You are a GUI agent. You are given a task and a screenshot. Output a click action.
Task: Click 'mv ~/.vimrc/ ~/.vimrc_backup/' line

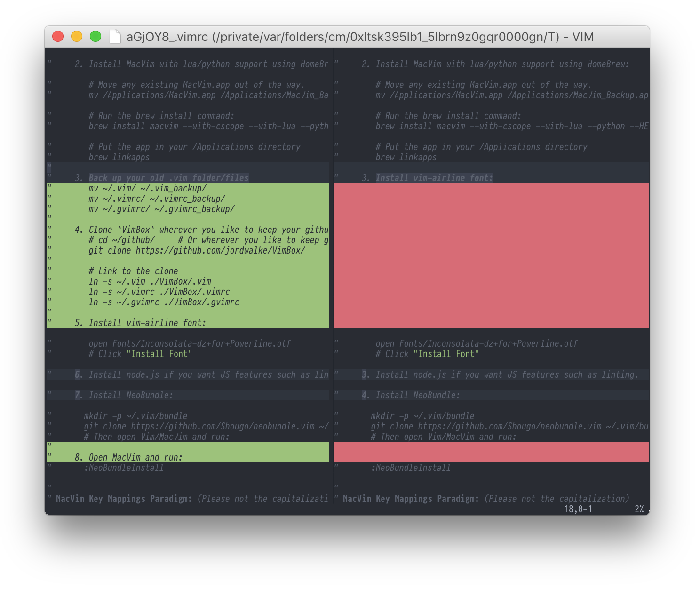[157, 199]
